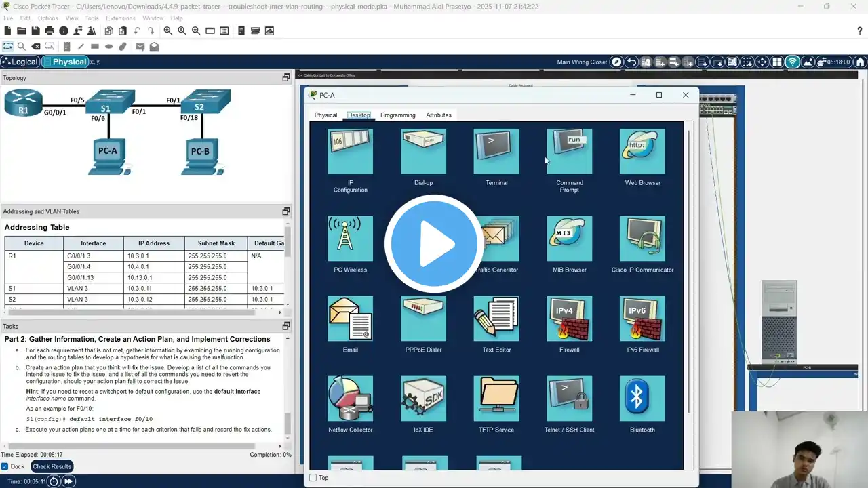Click the New file toolbar icon
Screen dimensions: 868x488
tap(7, 30)
